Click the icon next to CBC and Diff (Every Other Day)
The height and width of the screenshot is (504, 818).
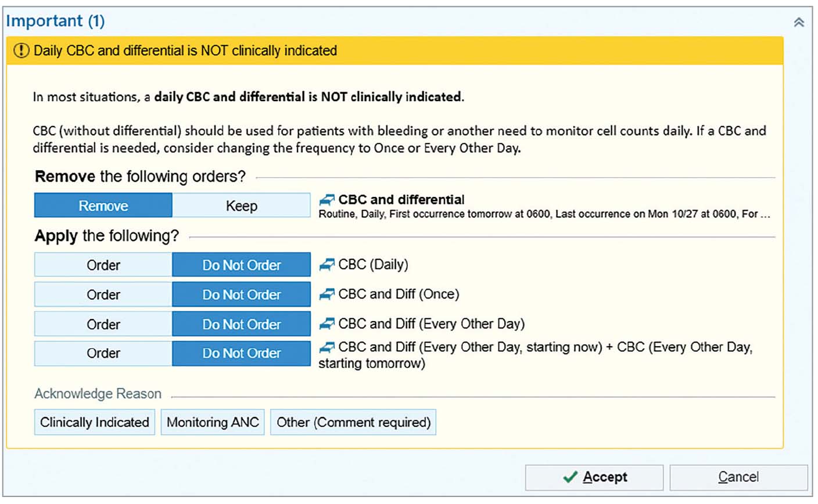pos(327,323)
